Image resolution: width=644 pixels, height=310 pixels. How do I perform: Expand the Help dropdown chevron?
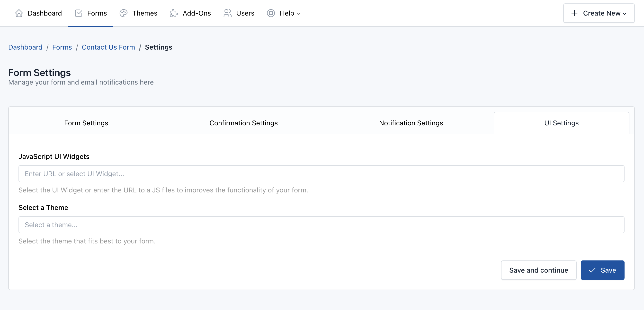(298, 14)
